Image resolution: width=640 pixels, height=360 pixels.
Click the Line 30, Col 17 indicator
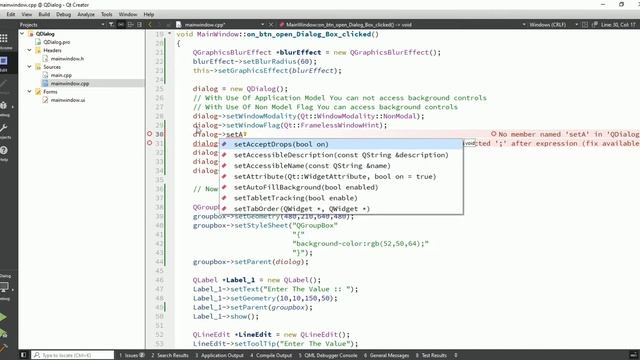click(x=618, y=24)
